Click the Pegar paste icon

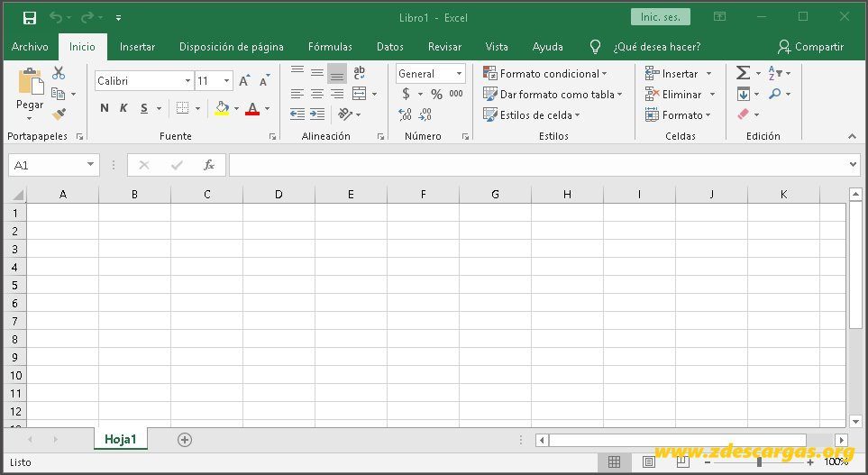point(31,81)
